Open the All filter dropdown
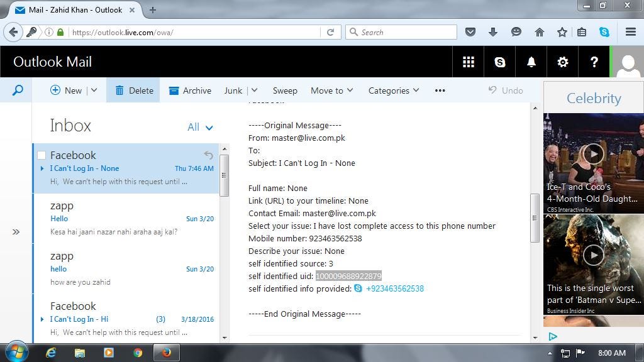Image resolution: width=644 pixels, height=362 pixels. pyautogui.click(x=200, y=127)
